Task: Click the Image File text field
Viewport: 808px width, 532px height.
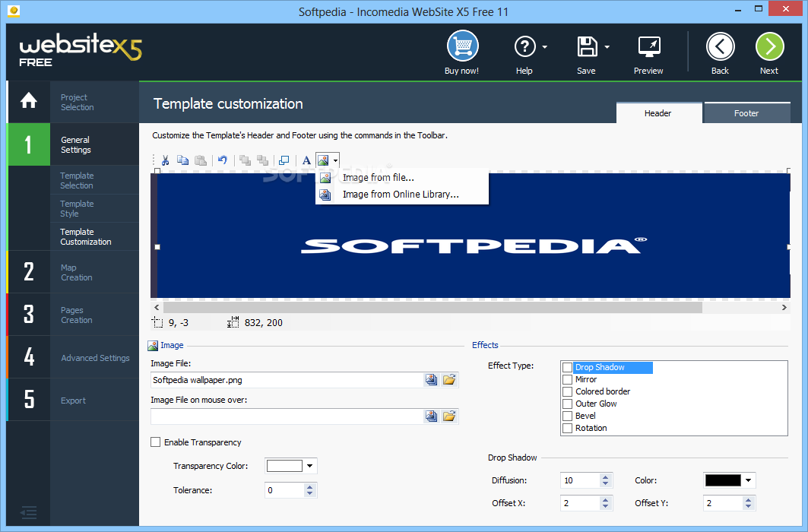Action: click(287, 380)
